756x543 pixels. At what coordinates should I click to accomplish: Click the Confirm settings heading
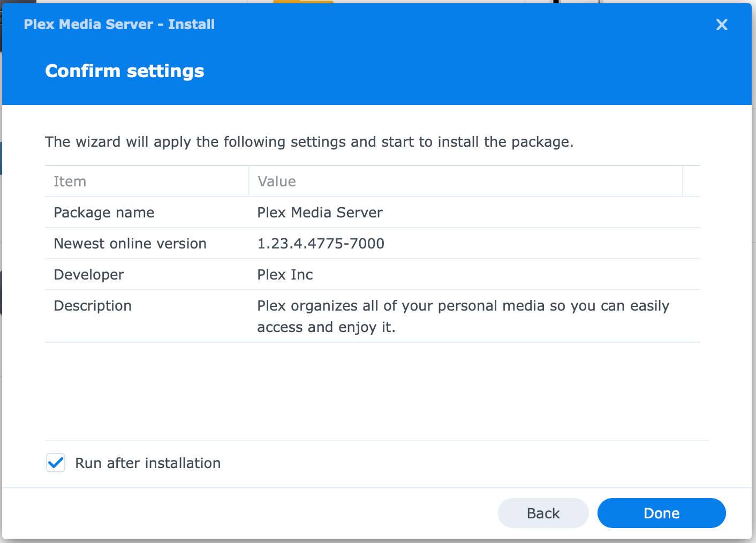coord(125,71)
